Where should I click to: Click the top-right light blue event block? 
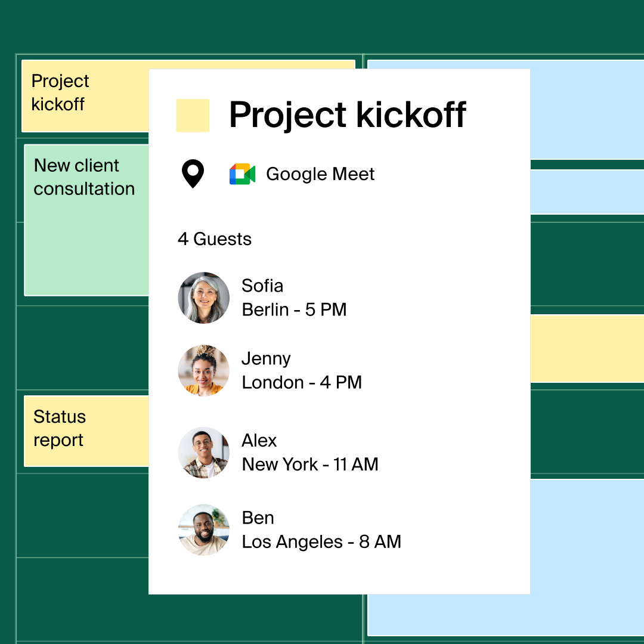click(x=587, y=110)
